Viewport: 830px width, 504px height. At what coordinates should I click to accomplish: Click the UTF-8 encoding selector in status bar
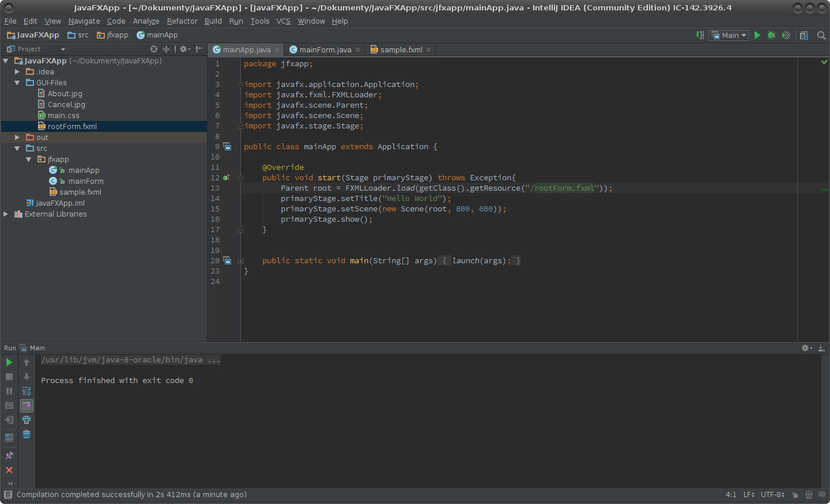click(772, 494)
